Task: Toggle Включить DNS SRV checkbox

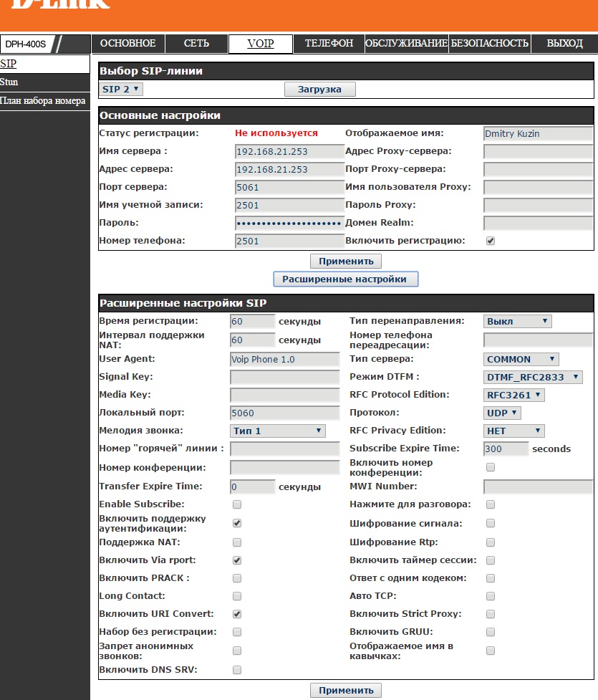Action: [237, 670]
